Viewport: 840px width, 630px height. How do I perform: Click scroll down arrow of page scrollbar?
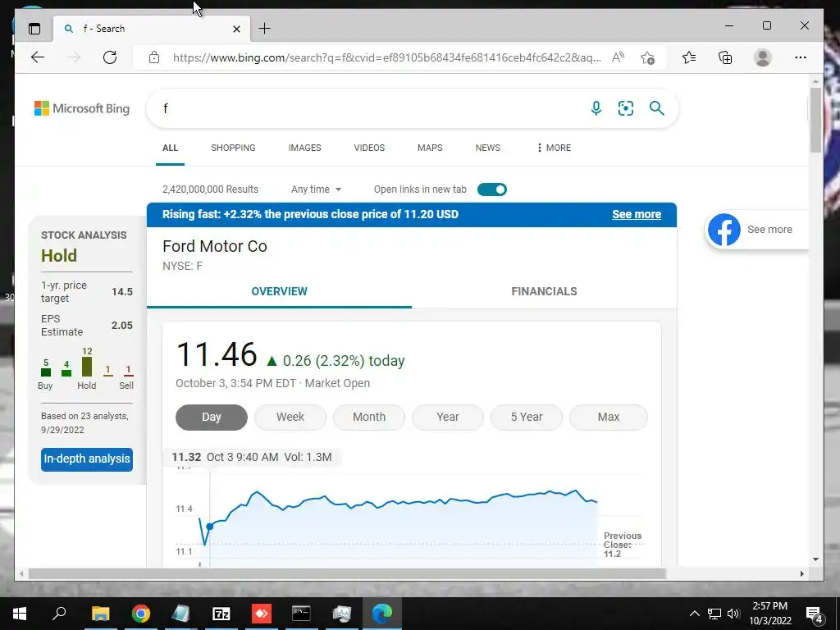[x=815, y=559]
